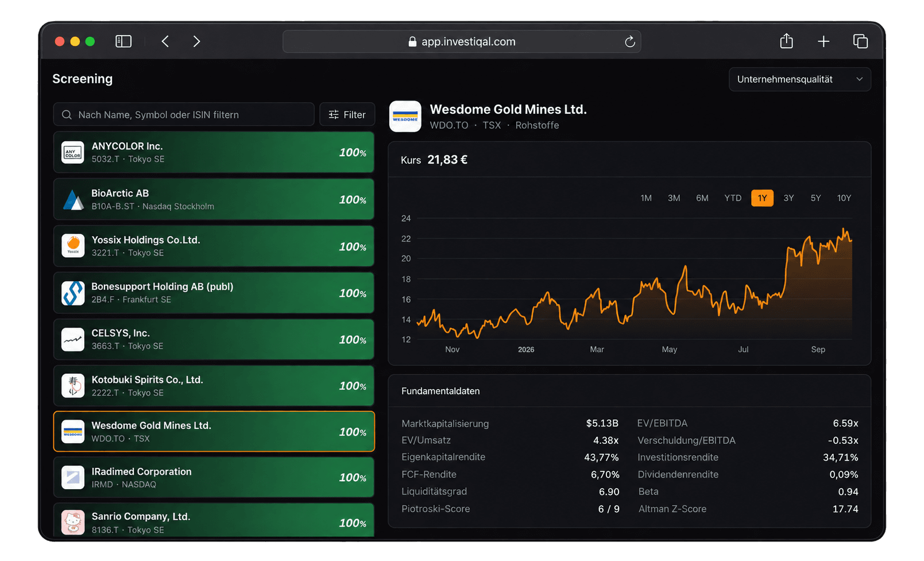
Task: Click the BioArctic AB company logo
Action: [x=73, y=199]
